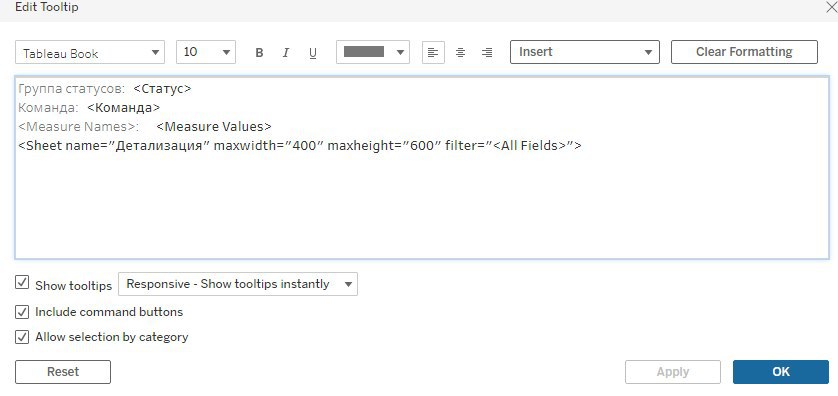
Task: Confirm with the OK button
Action: coord(781,372)
